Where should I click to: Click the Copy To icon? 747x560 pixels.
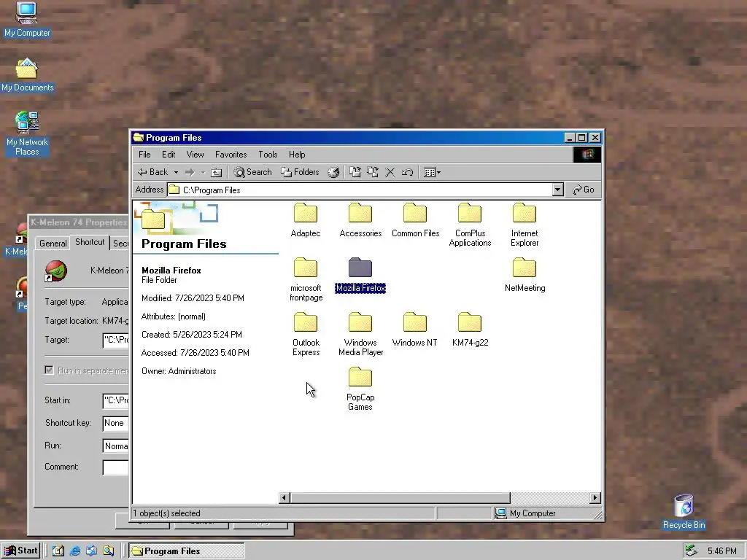373,172
